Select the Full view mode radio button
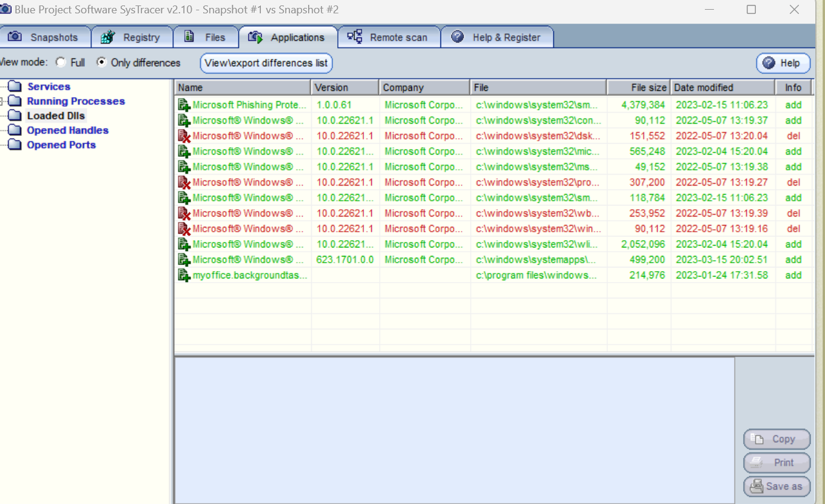Image resolution: width=825 pixels, height=504 pixels. (61, 62)
